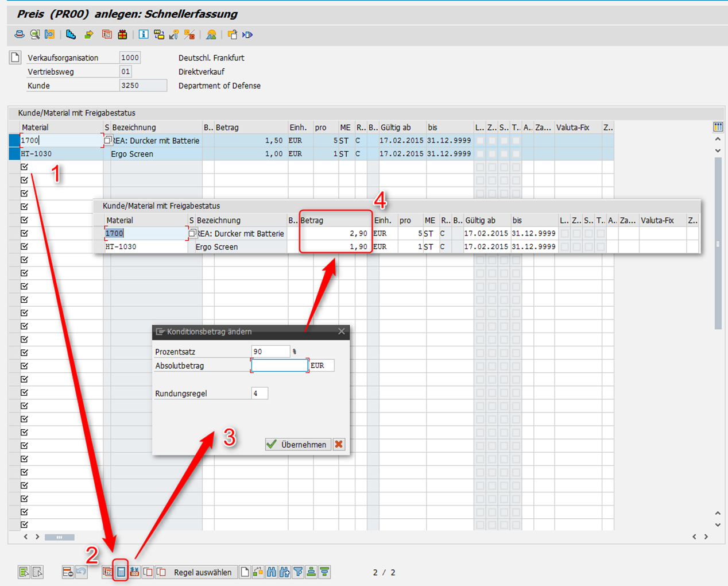Click the Prozentsatz input field
The image size is (728, 586).
click(x=270, y=352)
